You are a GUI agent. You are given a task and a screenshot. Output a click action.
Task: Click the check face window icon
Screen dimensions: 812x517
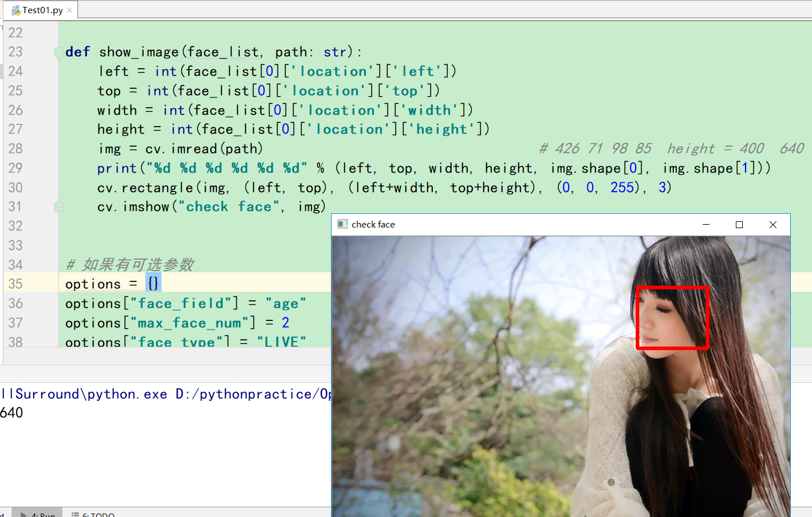point(342,224)
